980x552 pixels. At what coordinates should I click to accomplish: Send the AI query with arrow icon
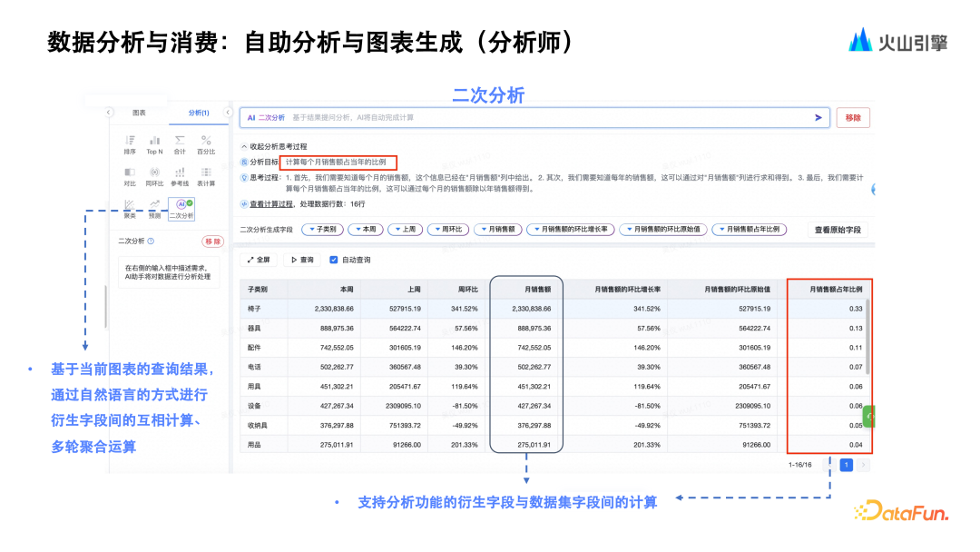[818, 118]
